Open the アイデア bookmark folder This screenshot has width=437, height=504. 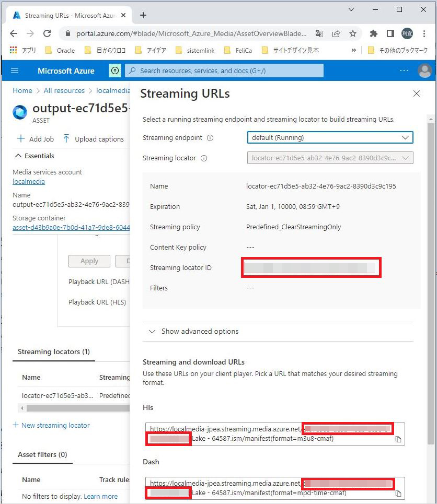151,50
